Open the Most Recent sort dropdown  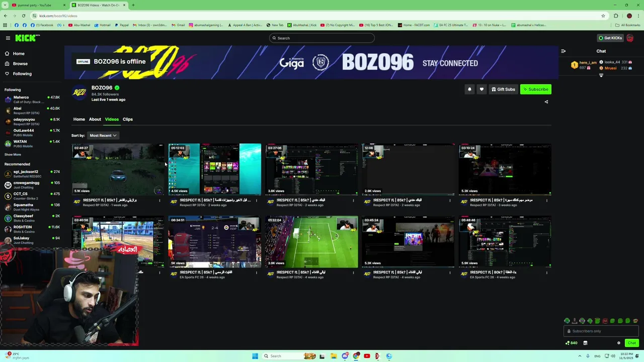coord(103,135)
